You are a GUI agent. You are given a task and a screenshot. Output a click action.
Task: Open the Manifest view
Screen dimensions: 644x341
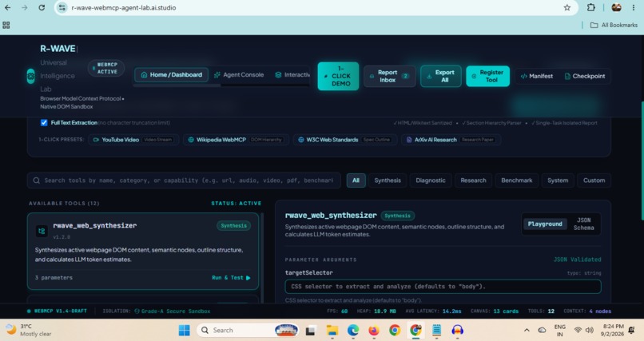click(536, 76)
